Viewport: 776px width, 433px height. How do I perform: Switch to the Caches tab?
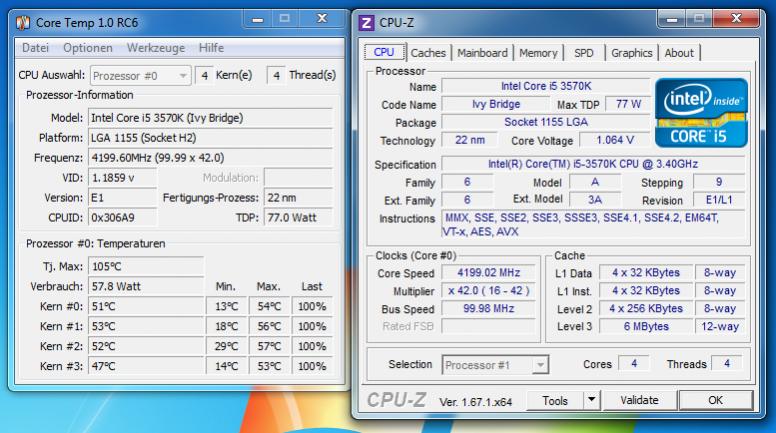pyautogui.click(x=428, y=53)
